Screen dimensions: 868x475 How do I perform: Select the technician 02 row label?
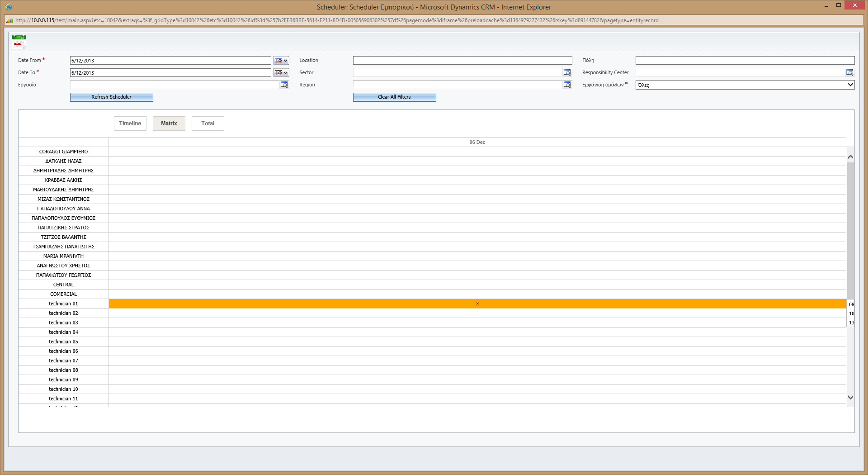pyautogui.click(x=64, y=313)
